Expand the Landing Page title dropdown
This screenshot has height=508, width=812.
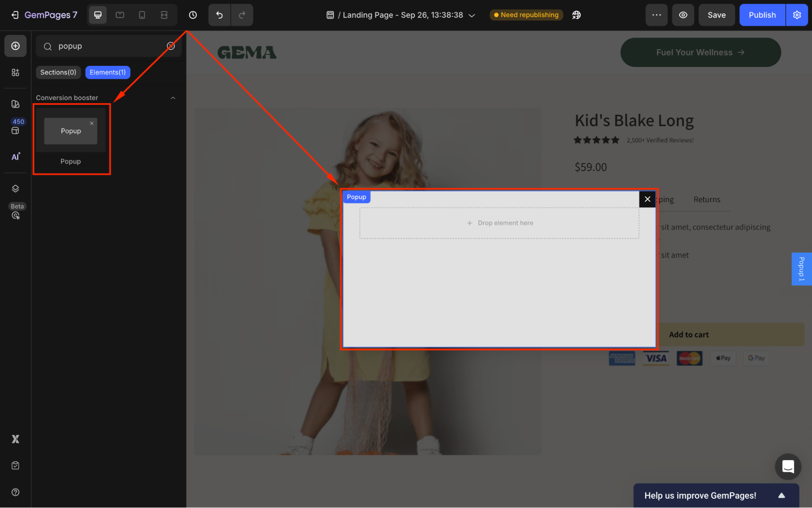coord(472,15)
